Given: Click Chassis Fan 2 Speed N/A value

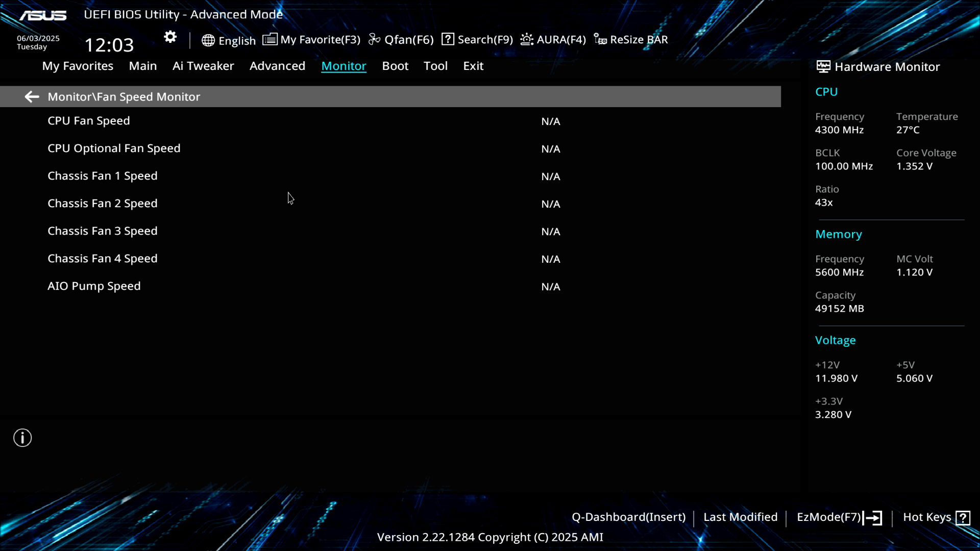Looking at the screenshot, I should [550, 204].
